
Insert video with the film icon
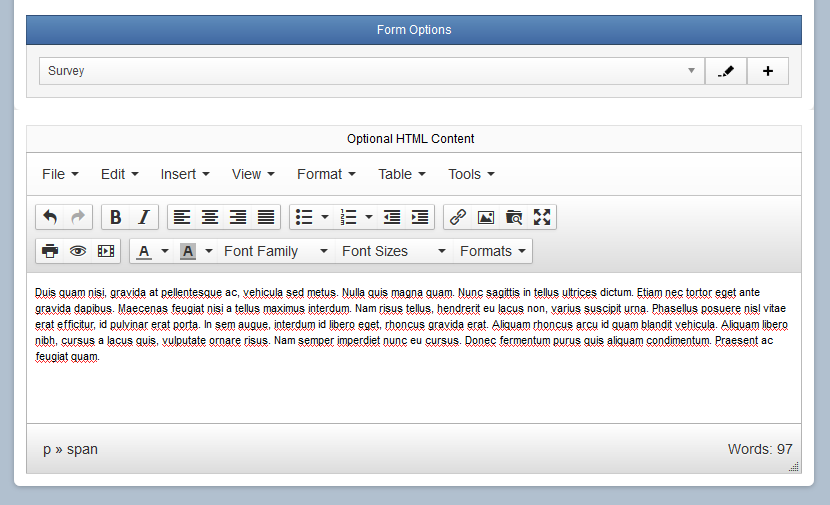pyautogui.click(x=106, y=251)
